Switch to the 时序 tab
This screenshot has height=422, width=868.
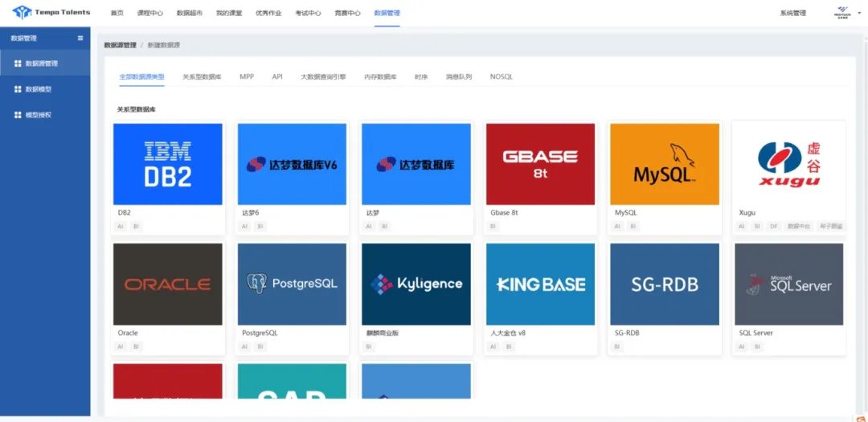coord(421,77)
